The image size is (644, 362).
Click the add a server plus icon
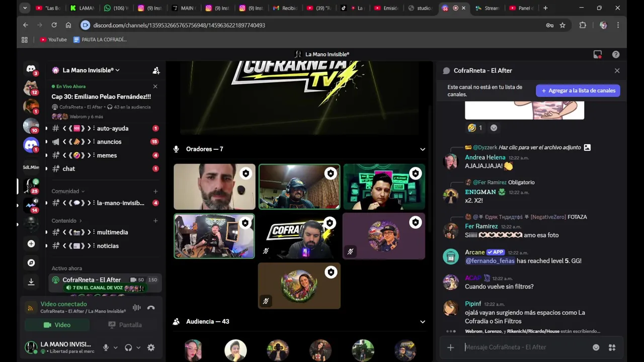(31, 244)
